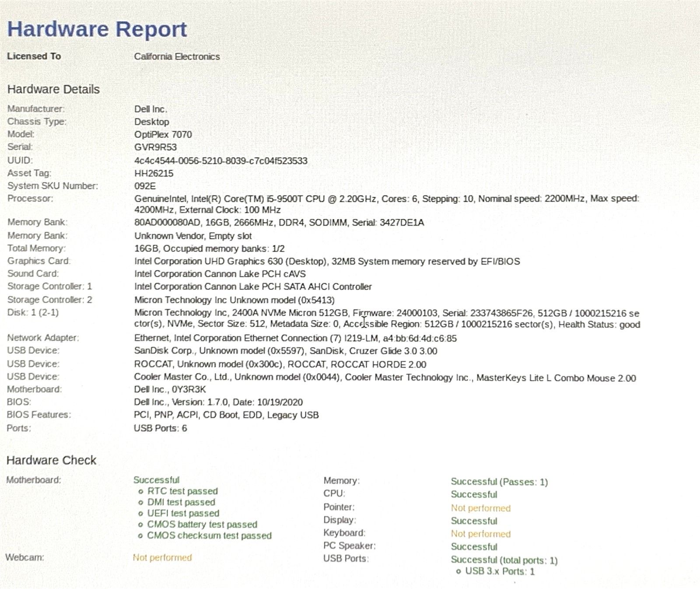Viewport: 700px width, 589px height.
Task: Click the Hardware Check heading
Action: tap(51, 460)
